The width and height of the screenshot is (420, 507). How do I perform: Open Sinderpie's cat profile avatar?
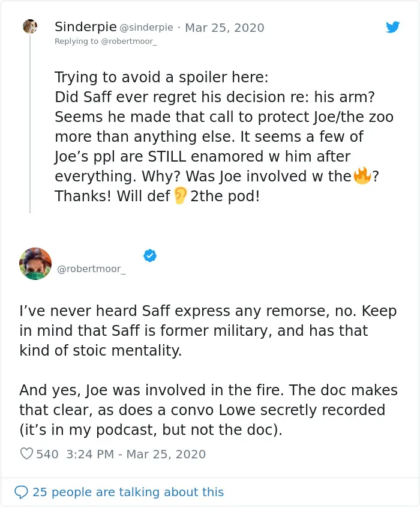(30, 26)
